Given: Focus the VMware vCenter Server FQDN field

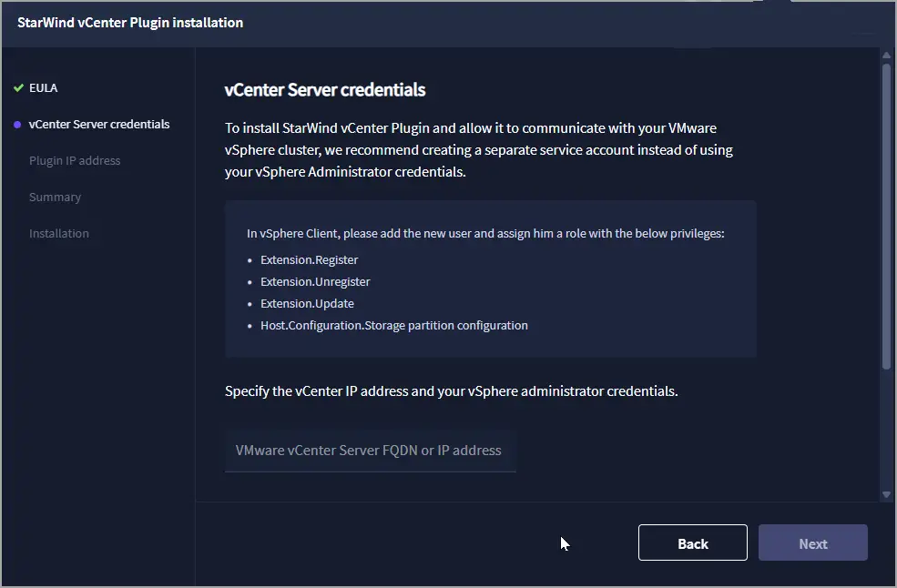Looking at the screenshot, I should [370, 451].
